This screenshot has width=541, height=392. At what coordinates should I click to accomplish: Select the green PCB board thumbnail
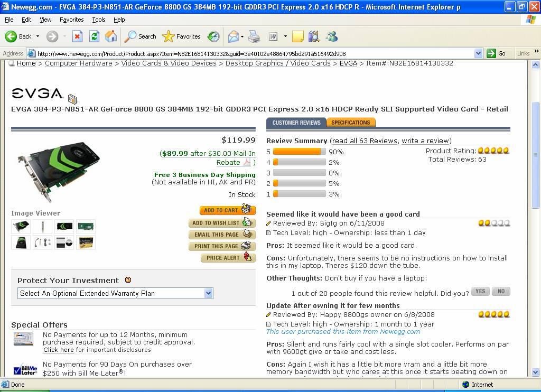[86, 226]
